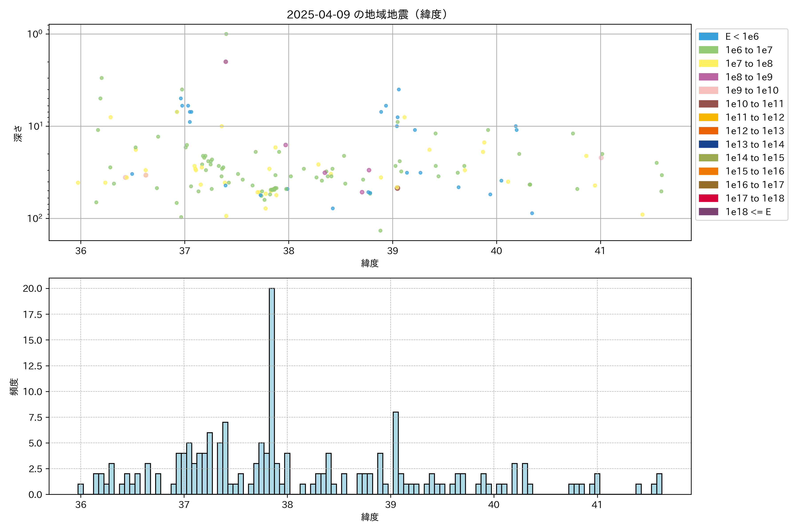Click the histogram bar of height 8 near 39
Image resolution: width=798 pixels, height=532 pixels.
(x=396, y=453)
